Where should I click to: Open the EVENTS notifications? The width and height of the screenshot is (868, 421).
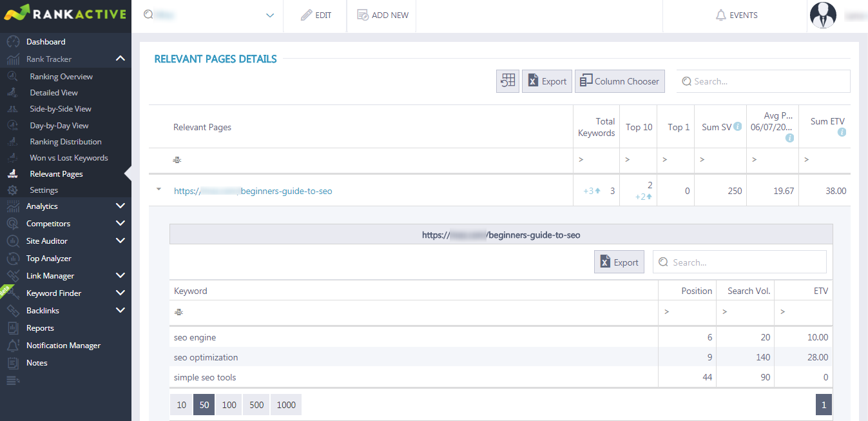(x=737, y=15)
